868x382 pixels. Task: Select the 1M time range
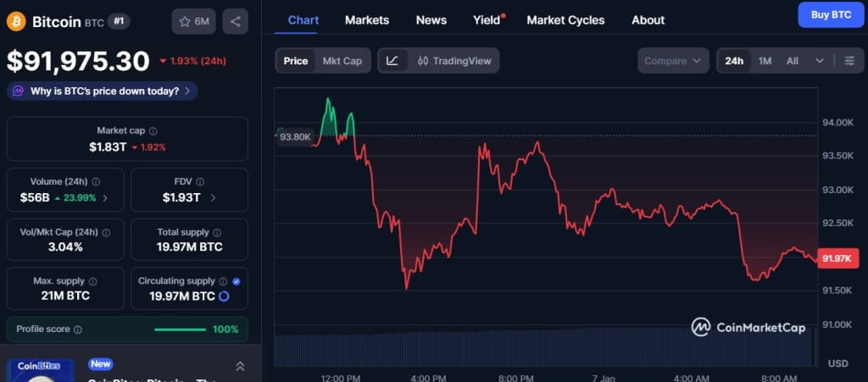click(765, 61)
